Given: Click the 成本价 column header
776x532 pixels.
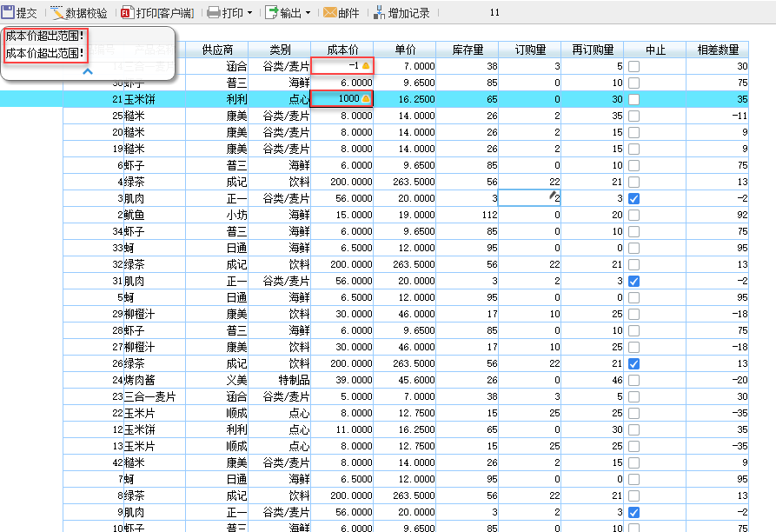Looking at the screenshot, I should pos(342,50).
